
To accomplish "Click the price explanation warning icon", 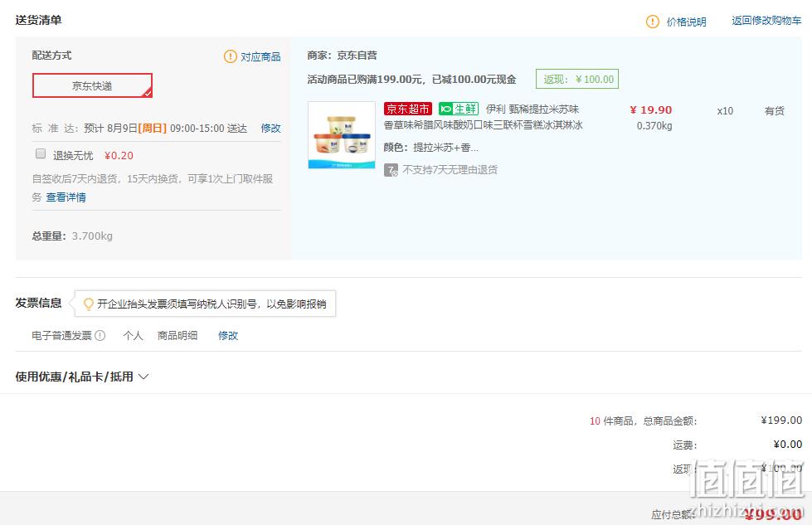I will point(653,22).
